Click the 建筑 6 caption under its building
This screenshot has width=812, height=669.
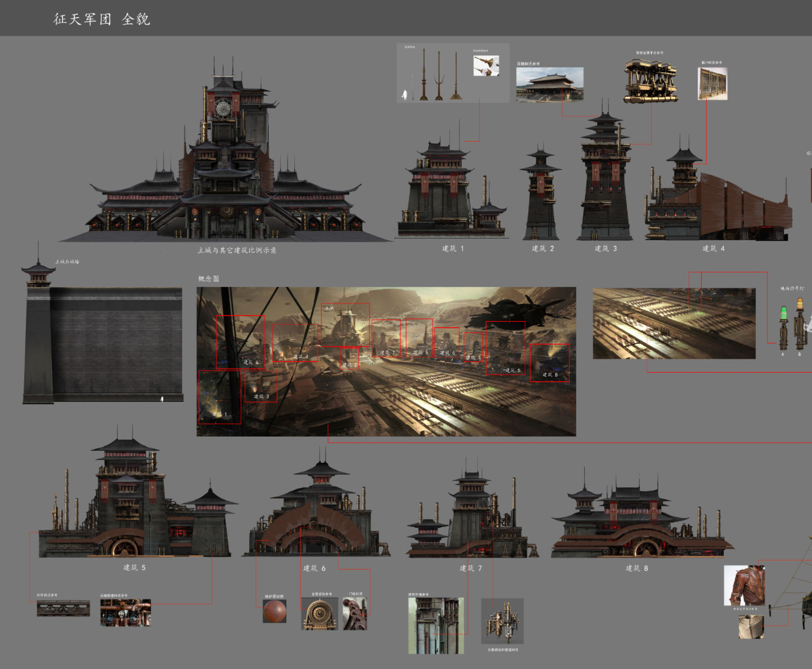(315, 568)
